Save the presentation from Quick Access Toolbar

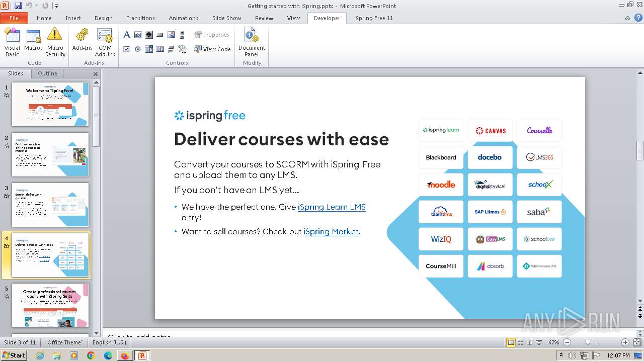[x=18, y=6]
